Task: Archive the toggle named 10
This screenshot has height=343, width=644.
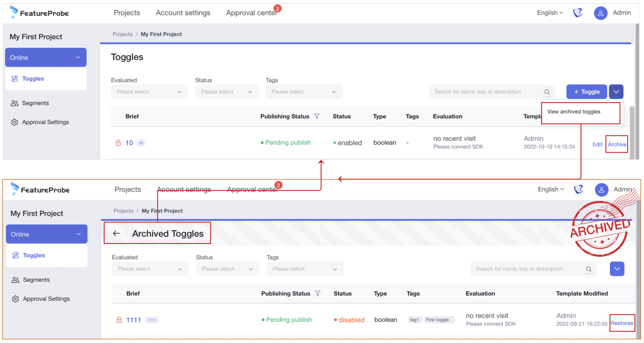Action: (x=617, y=144)
